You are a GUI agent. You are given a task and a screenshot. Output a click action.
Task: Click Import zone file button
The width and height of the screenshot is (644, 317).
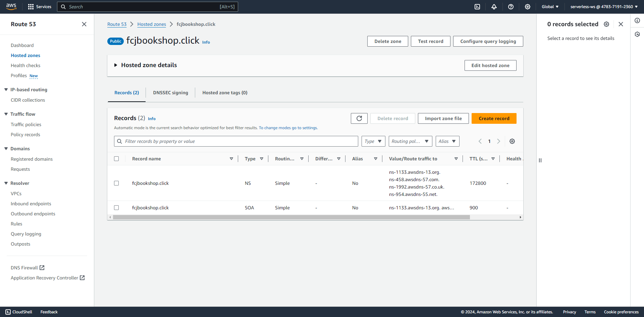coord(443,118)
